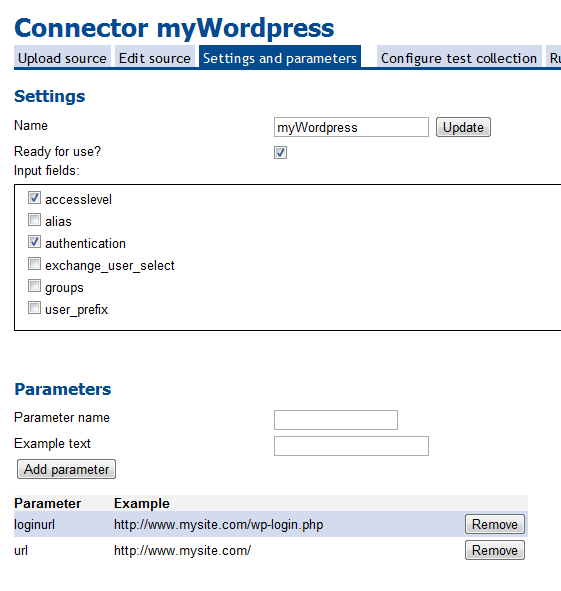This screenshot has width=561, height=591.
Task: Uncheck the accesslevel input field
Action: click(x=34, y=198)
